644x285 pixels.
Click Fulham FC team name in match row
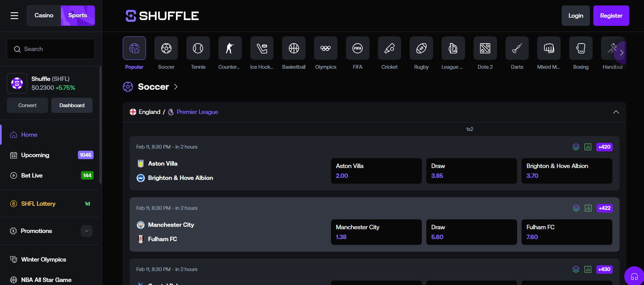163,239
